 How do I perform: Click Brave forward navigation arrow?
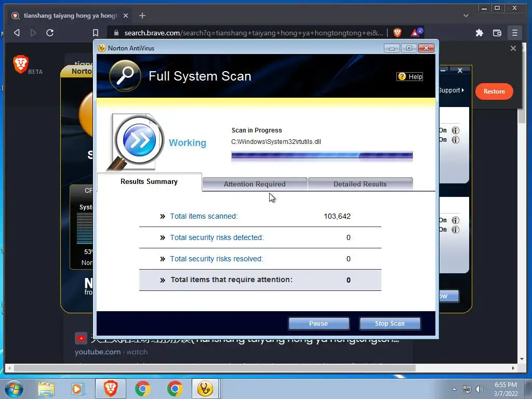pos(33,33)
